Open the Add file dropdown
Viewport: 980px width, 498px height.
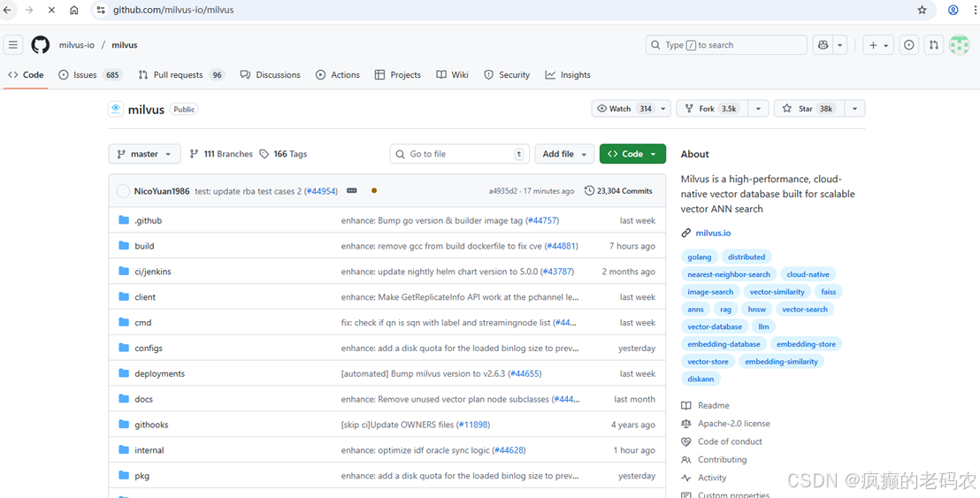pyautogui.click(x=564, y=154)
